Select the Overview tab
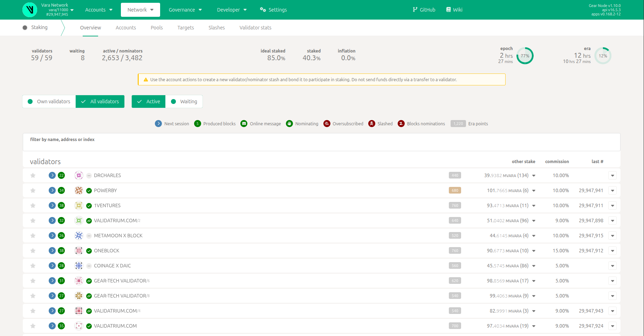 coord(90,28)
